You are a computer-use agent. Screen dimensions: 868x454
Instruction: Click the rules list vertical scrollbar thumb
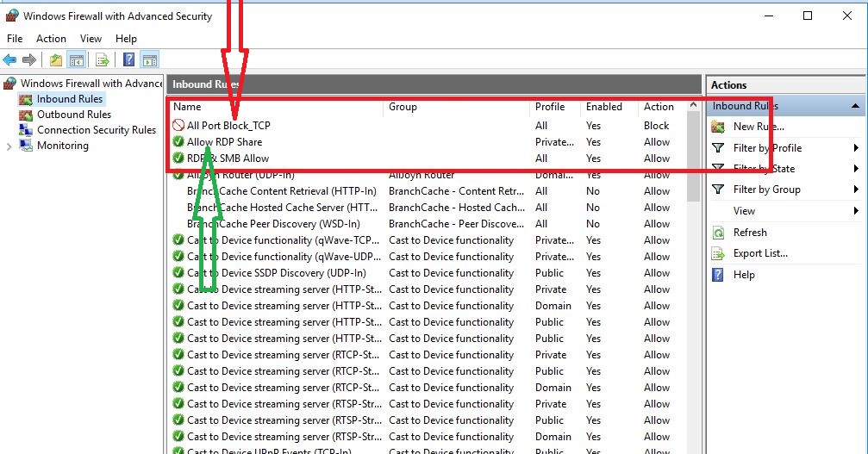tap(694, 157)
